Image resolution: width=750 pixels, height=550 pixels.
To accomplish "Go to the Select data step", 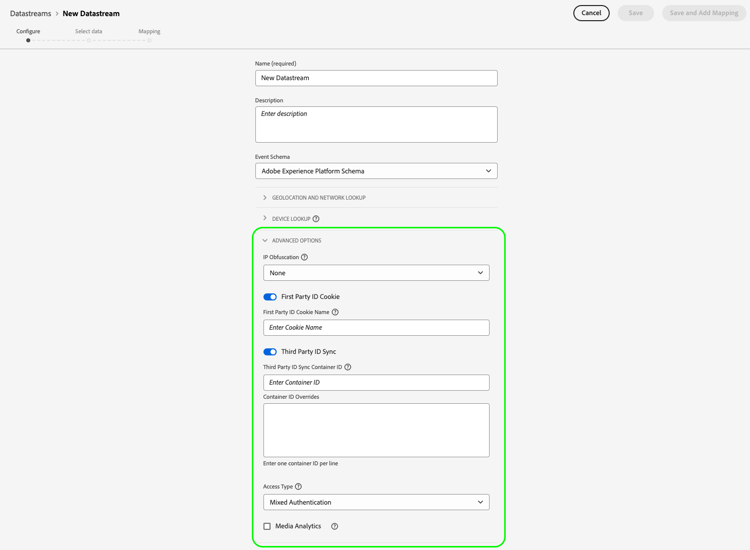I will coord(88,34).
